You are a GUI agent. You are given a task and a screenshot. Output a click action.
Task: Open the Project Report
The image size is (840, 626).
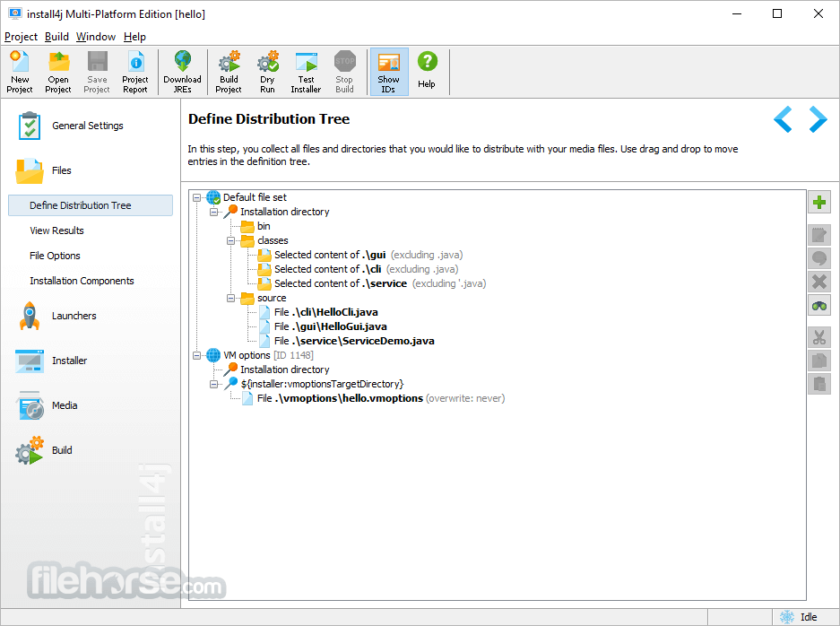tap(135, 72)
